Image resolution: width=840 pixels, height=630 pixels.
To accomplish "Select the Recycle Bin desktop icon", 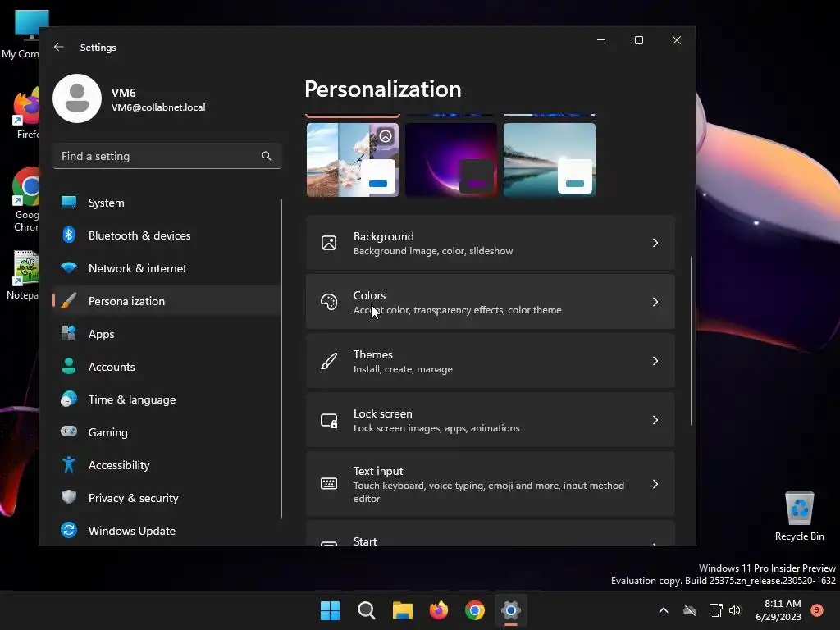I will 799,516.
